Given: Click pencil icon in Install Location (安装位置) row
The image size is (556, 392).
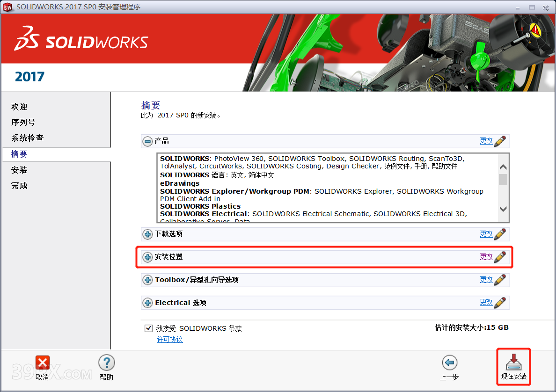Looking at the screenshot, I should pos(500,257).
